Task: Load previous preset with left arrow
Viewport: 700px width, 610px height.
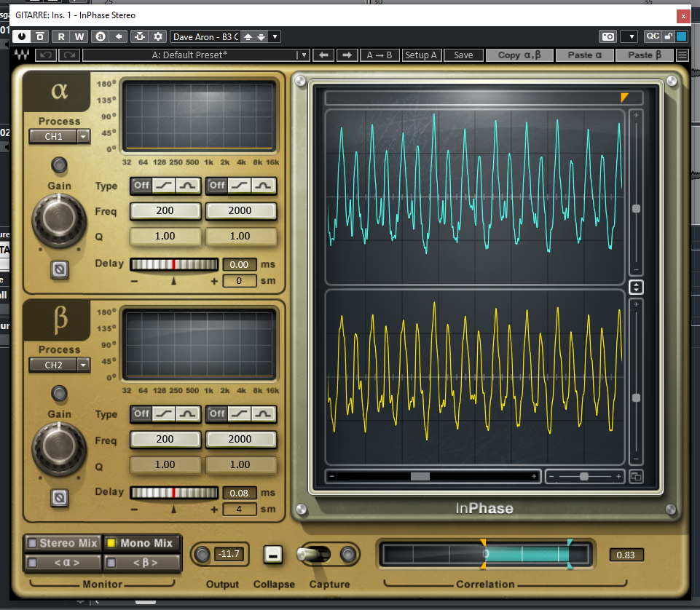Action: coord(323,55)
